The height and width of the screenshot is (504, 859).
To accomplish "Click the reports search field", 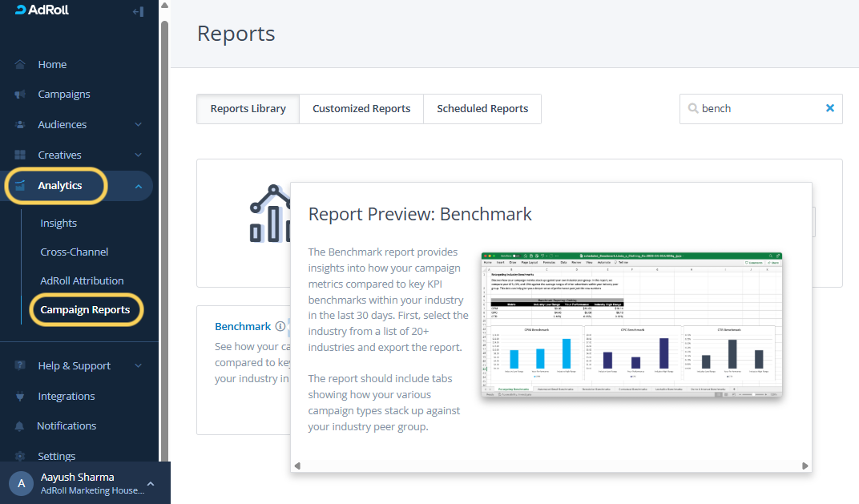I will pos(757,108).
